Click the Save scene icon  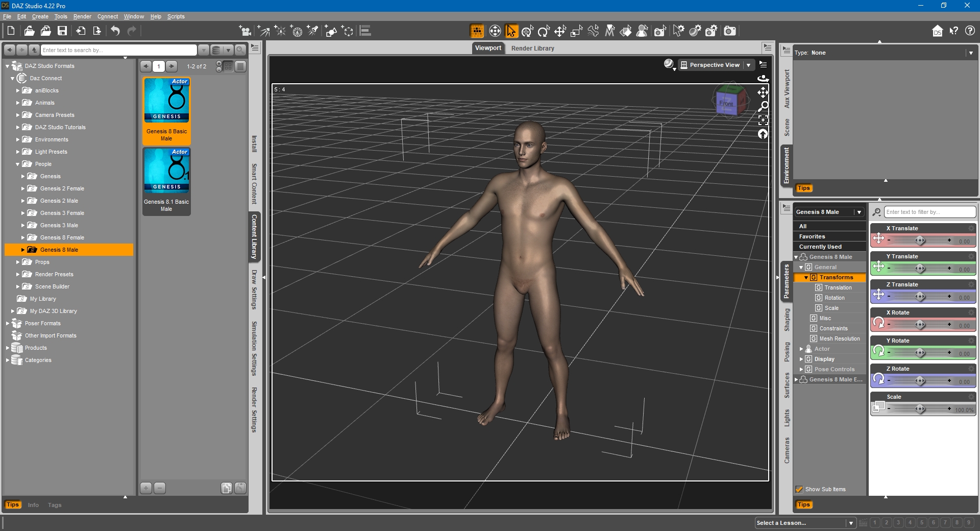pos(62,31)
